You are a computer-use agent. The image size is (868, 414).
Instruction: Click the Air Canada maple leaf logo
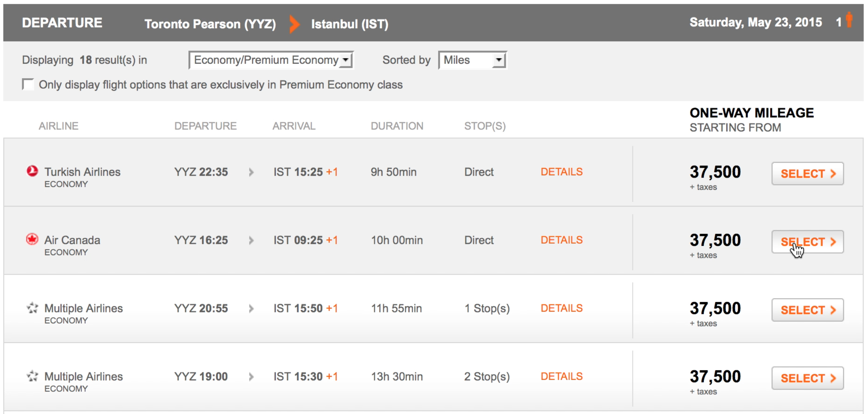pos(32,239)
